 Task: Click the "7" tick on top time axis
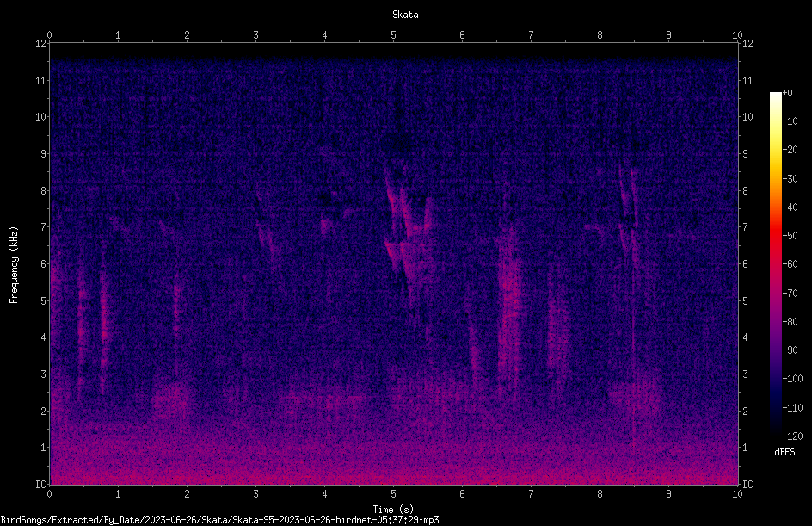click(x=531, y=35)
